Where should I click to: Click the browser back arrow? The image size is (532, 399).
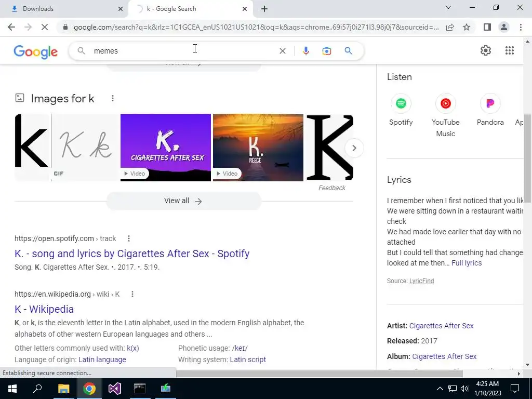[11, 27]
